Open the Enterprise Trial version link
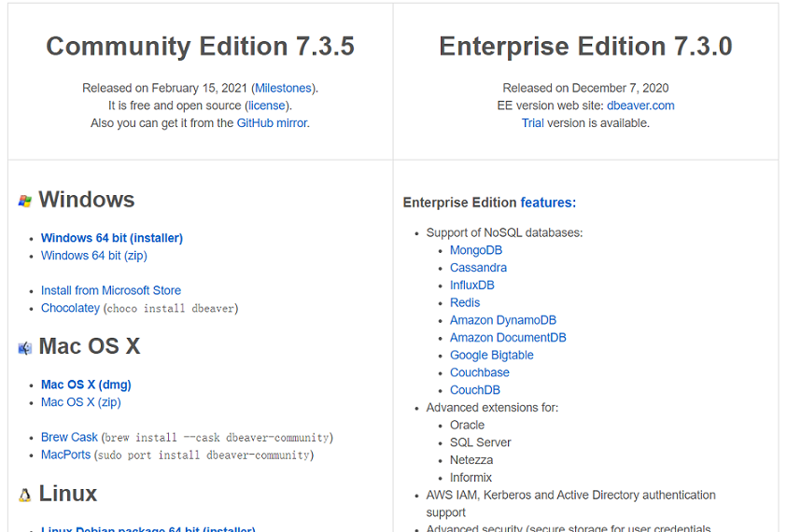This screenshot has height=532, width=787. pyautogui.click(x=532, y=123)
